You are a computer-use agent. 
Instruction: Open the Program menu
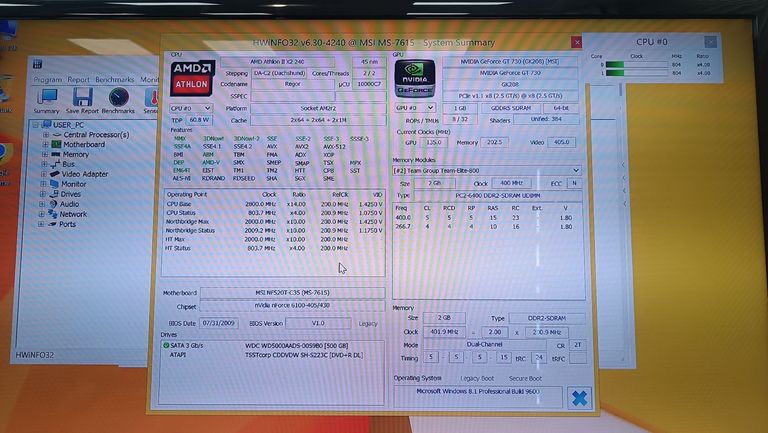pos(48,79)
